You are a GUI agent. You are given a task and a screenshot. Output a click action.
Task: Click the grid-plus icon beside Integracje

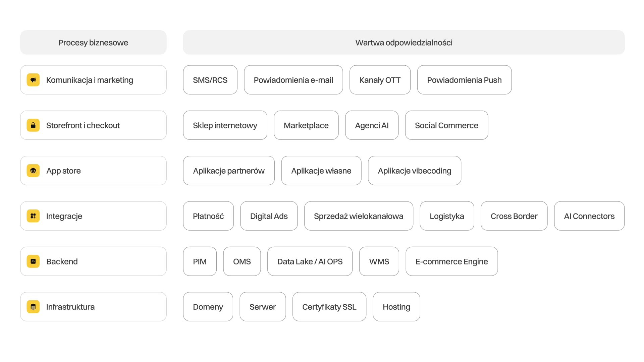click(x=33, y=216)
